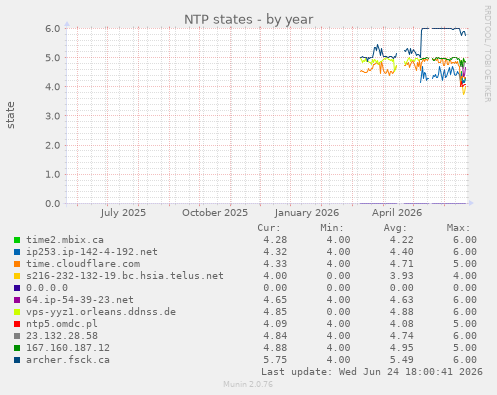
Task: Click the gray 23.132.28.58 legend swatch
Action: click(17, 336)
